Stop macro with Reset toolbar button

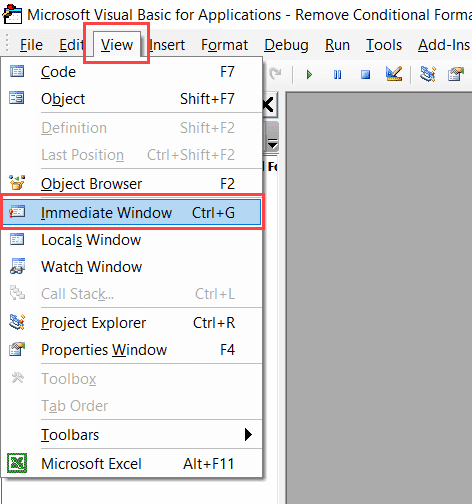pos(365,74)
